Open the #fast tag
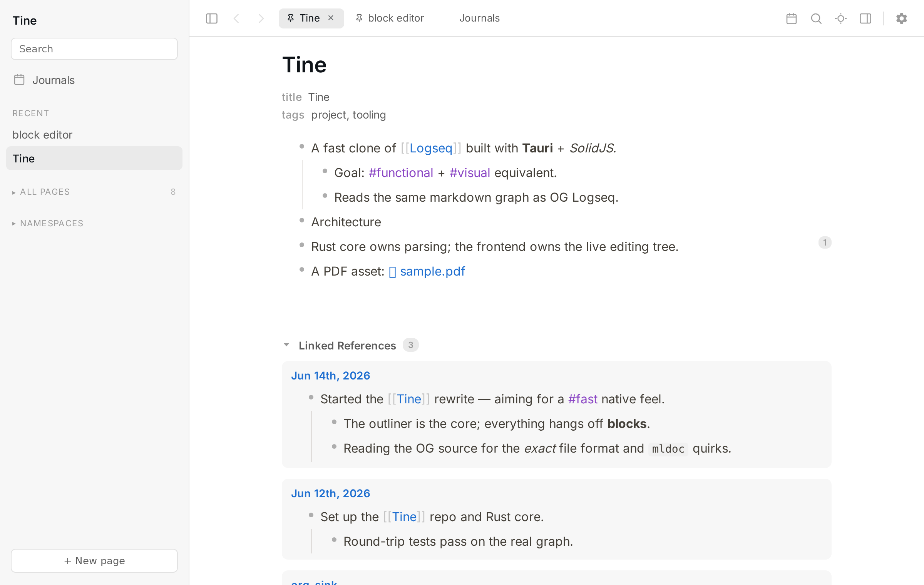924x585 pixels. 583,399
